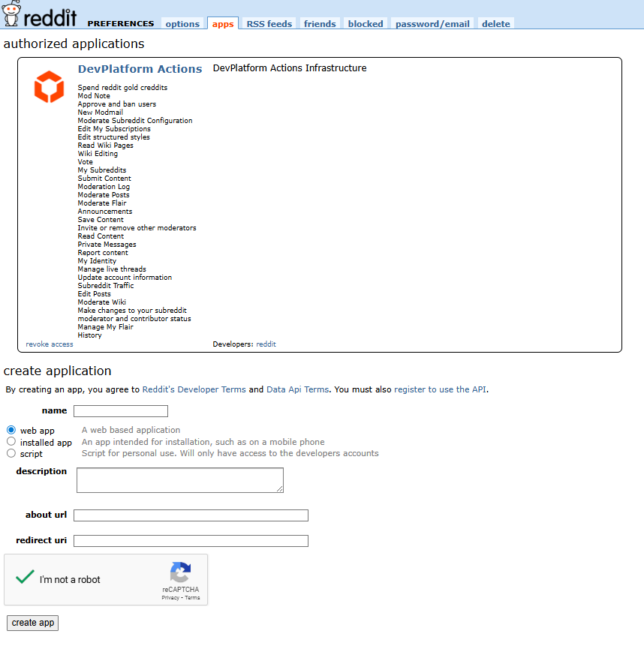Viewport: 644px width, 667px height.
Task: Click the application name input field
Action: [121, 411]
